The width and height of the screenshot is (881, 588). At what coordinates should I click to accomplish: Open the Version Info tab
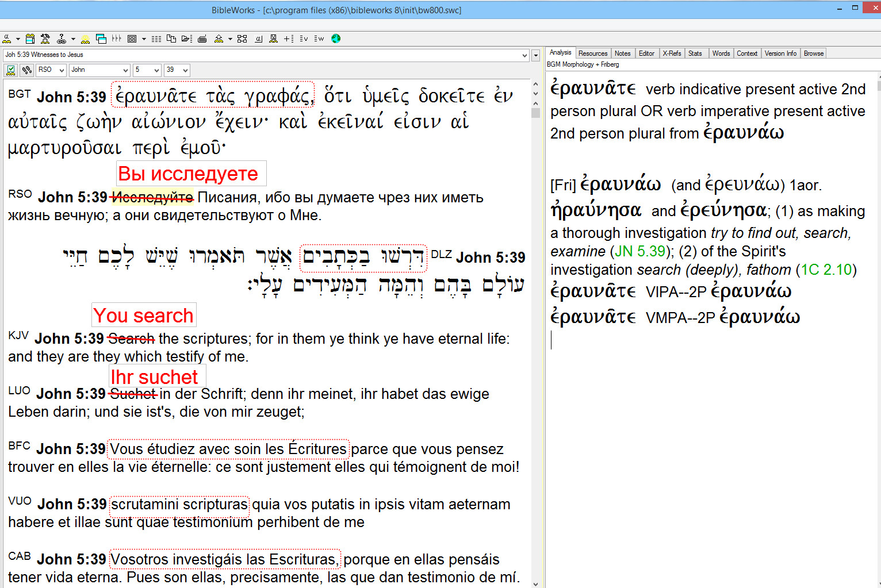[780, 53]
